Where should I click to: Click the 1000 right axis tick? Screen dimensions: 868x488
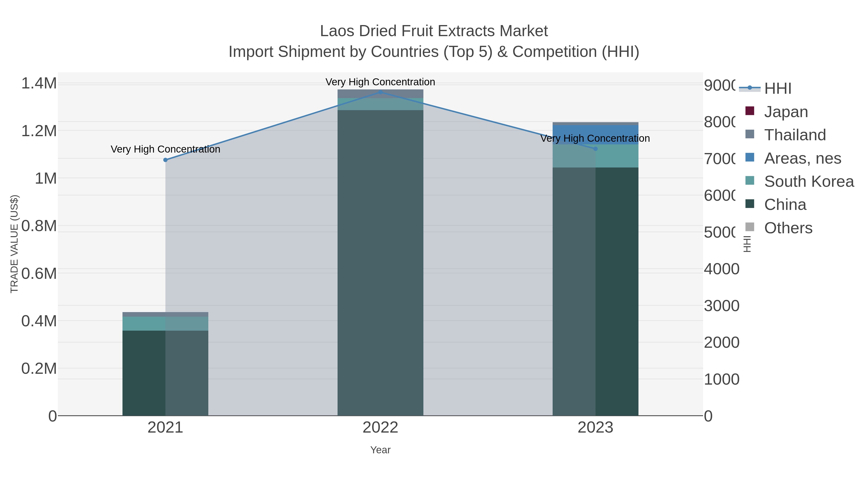pos(722,379)
